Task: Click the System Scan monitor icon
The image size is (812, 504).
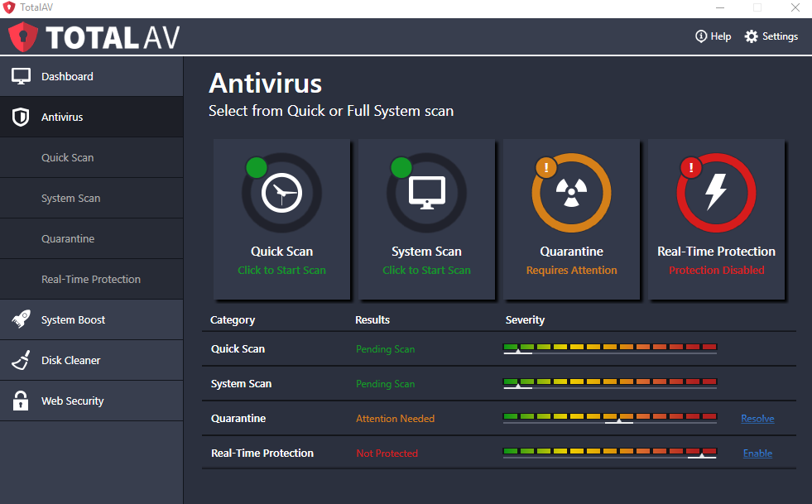Action: (427, 193)
